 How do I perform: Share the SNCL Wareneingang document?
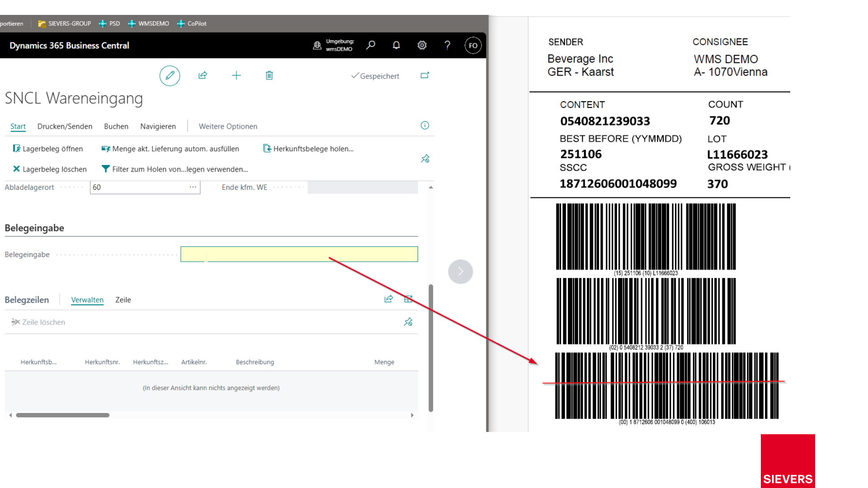pos(203,75)
